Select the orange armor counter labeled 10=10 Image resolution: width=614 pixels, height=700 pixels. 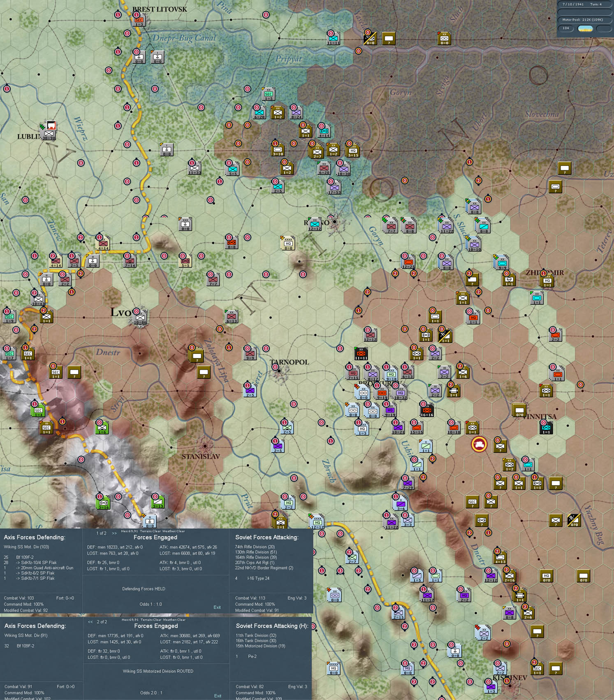click(454, 428)
